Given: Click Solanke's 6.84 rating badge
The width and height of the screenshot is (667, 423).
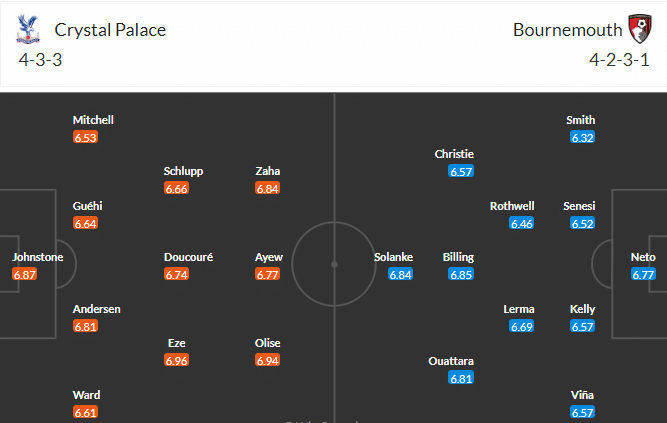Looking at the screenshot, I should [x=400, y=274].
